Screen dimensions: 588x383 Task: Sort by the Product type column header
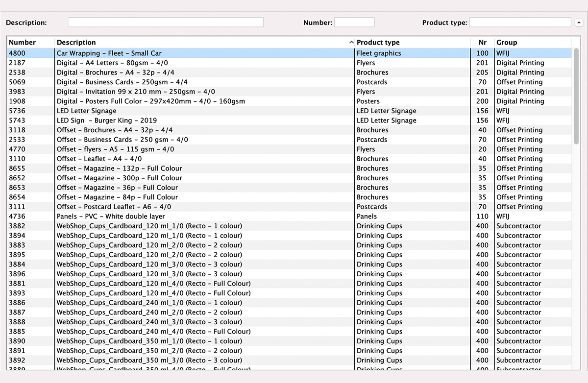[412, 43]
